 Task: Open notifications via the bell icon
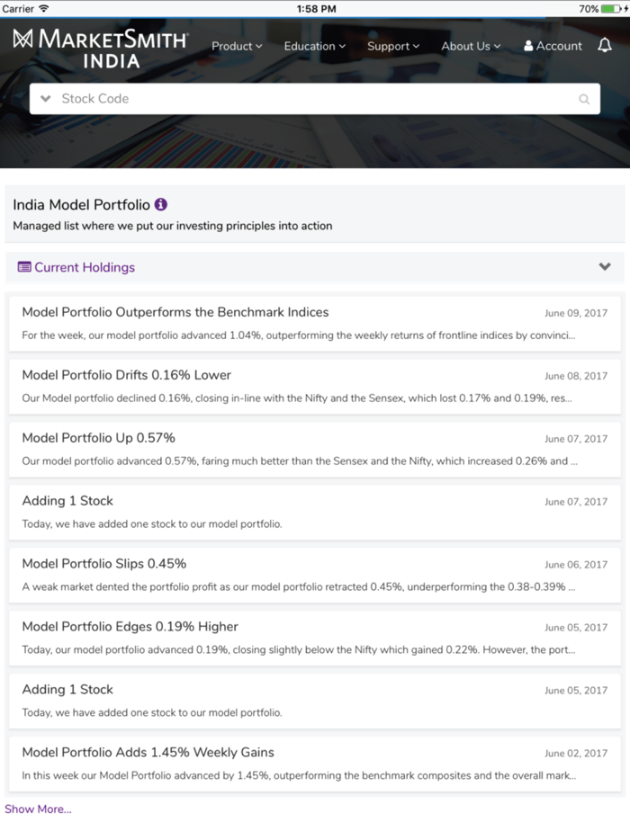click(x=604, y=45)
